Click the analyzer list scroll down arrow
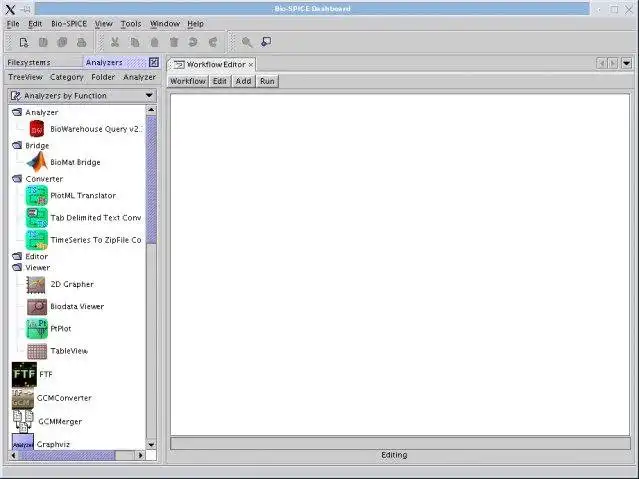Viewport: 639px width, 479px height. [x=151, y=445]
